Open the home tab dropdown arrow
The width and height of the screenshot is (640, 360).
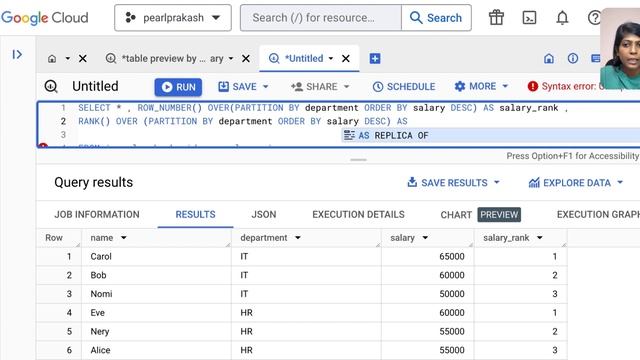point(67,58)
